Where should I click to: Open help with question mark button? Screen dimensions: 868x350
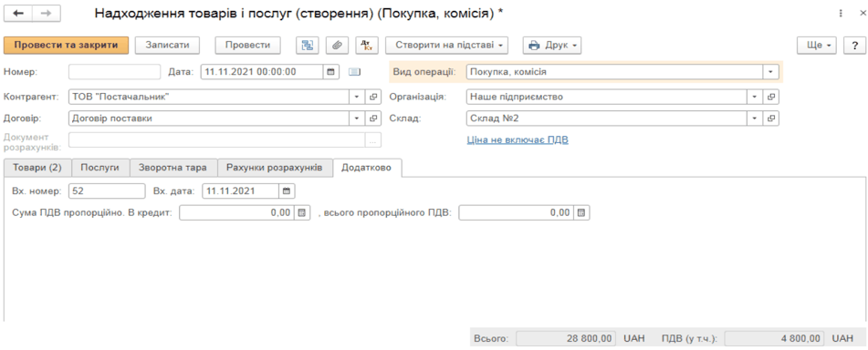click(x=854, y=46)
